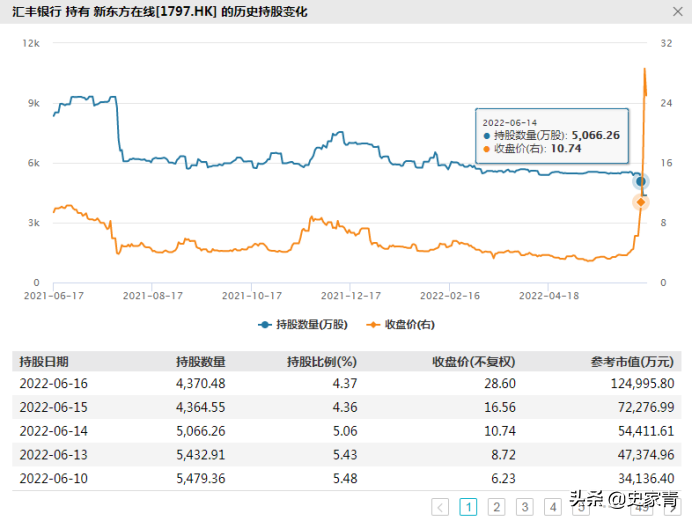693x522 pixels.
Task: Click market value 34,136.40
Action: [646, 478]
